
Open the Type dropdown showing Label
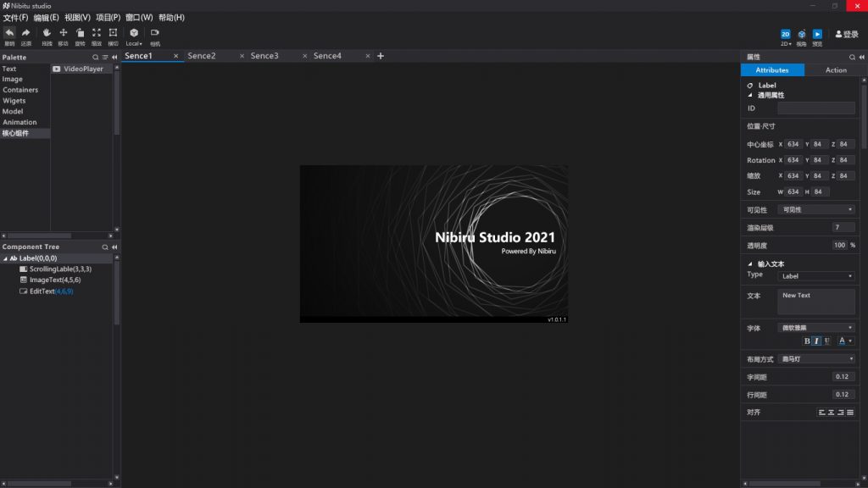(816, 276)
